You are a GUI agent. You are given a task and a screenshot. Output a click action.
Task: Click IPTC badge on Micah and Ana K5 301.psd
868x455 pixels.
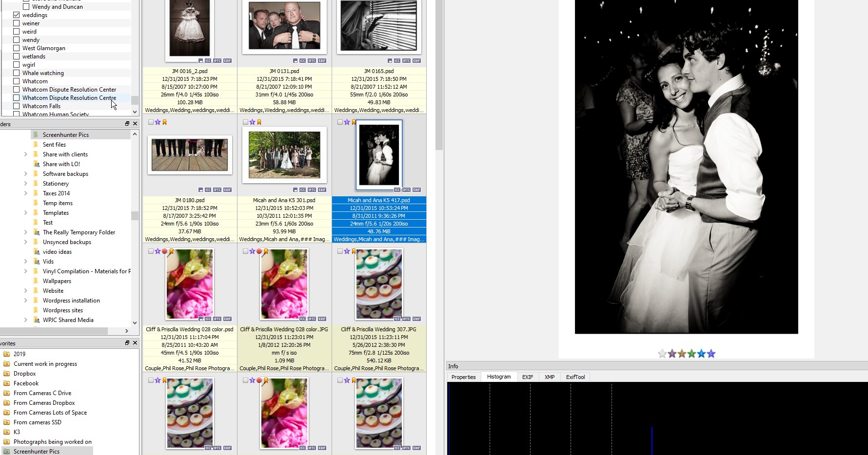pyautogui.click(x=312, y=190)
